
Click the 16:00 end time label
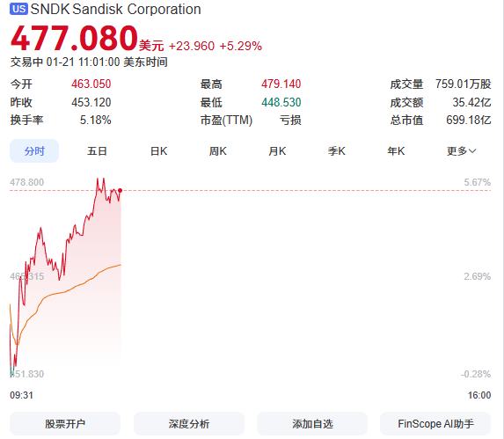pos(479,395)
